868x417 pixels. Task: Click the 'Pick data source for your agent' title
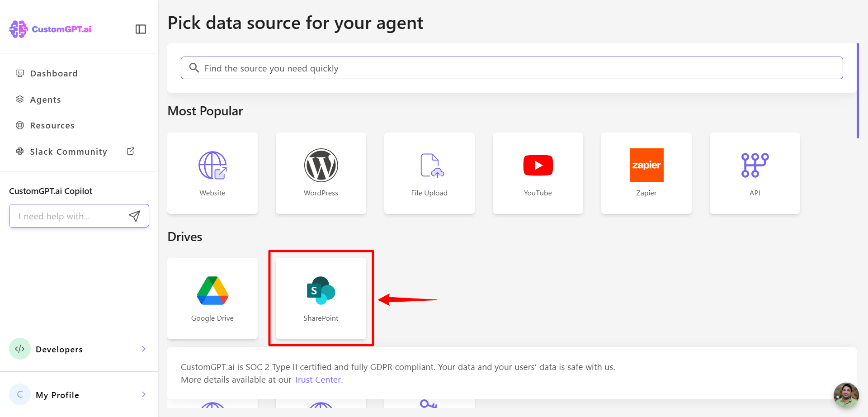(295, 23)
